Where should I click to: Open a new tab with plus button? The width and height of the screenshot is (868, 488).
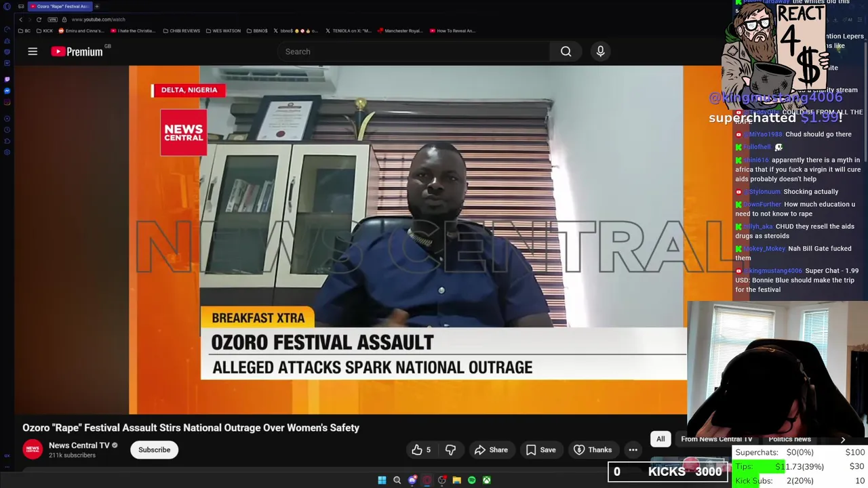(x=97, y=6)
